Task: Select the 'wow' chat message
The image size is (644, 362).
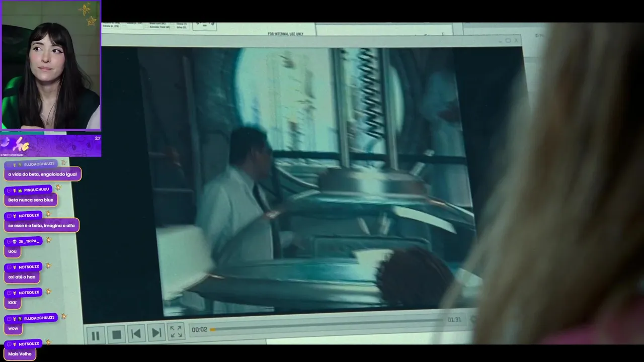Action: [13, 328]
